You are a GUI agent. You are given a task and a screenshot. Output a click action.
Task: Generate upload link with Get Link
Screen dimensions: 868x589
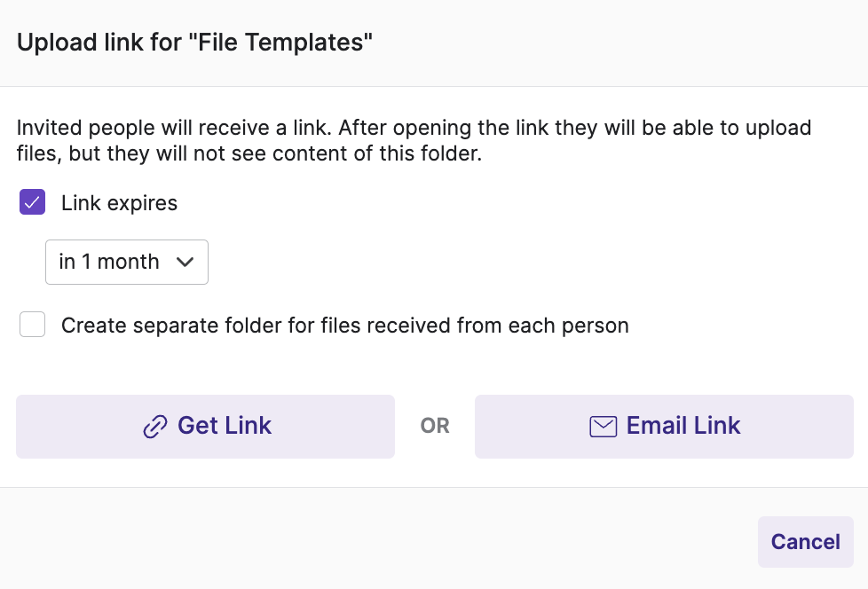[x=205, y=427]
